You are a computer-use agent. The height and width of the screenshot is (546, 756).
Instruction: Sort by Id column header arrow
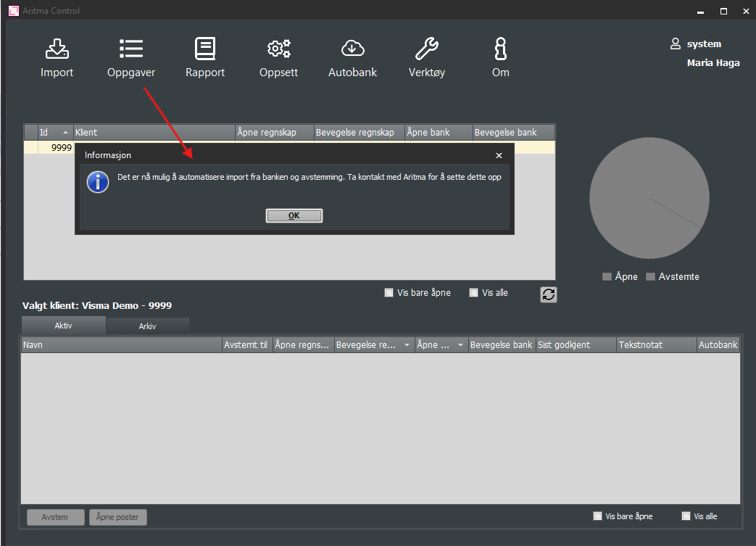[65, 133]
